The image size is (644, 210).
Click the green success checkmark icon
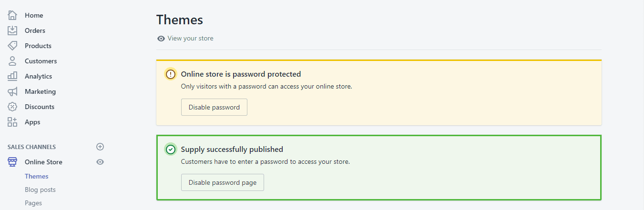[x=171, y=150]
